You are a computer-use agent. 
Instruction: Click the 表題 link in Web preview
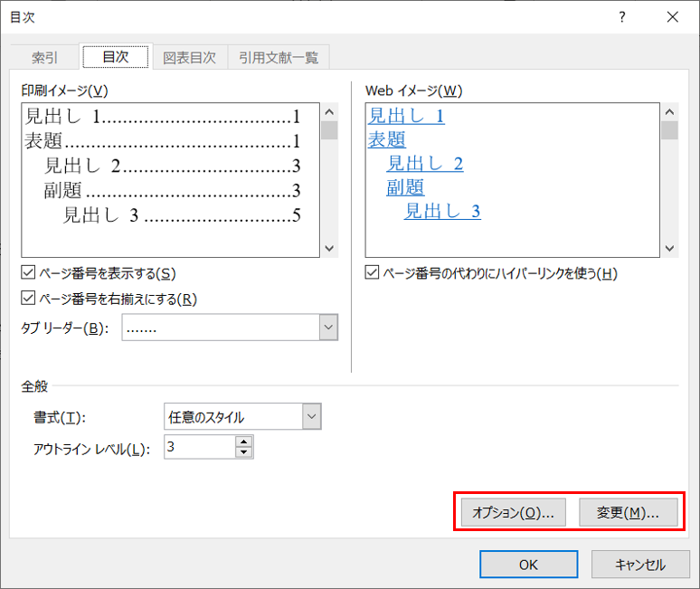[x=386, y=139]
